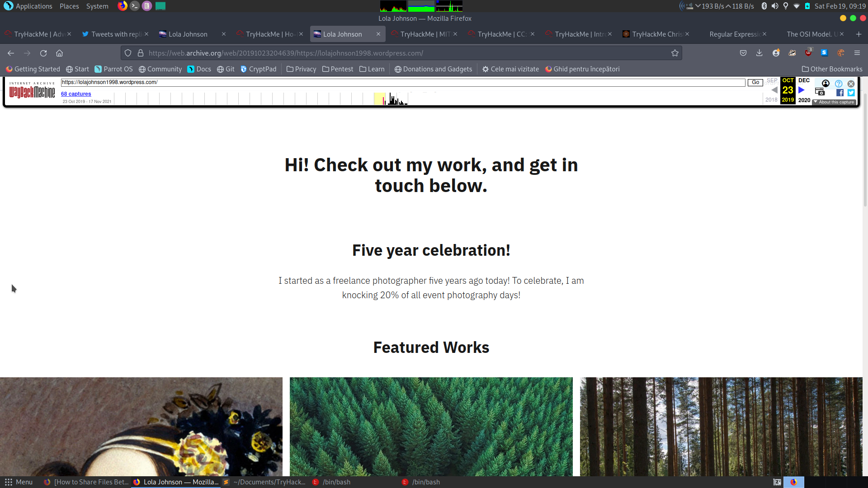Open the Places menu
This screenshot has height=488, width=868.
pyautogui.click(x=69, y=6)
